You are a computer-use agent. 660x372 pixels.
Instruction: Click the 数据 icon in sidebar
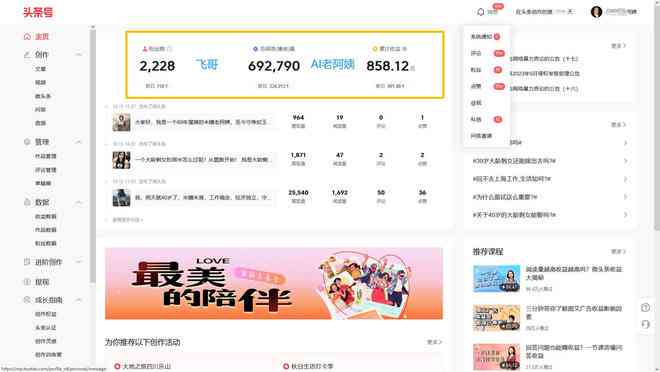point(27,202)
